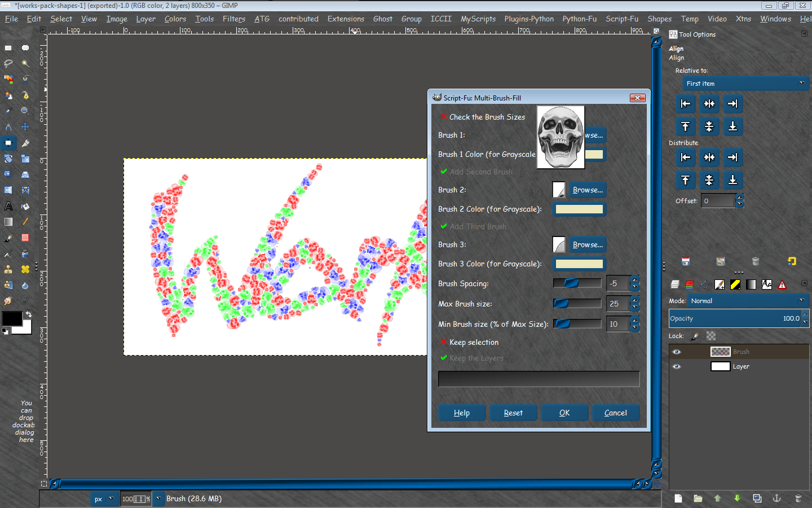Open the Colors menu
Screen dimensions: 812x508
pos(175,19)
